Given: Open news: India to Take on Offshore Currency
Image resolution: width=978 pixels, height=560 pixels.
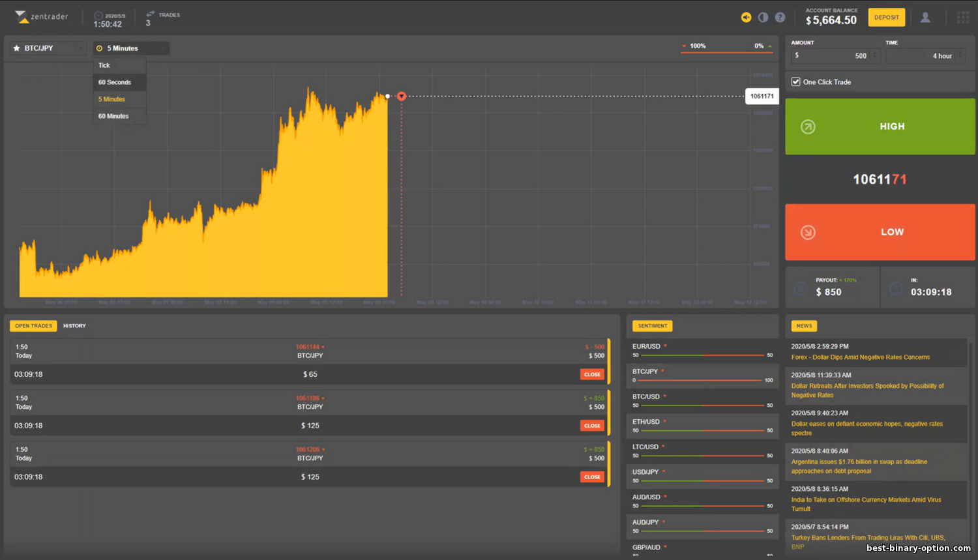Looking at the screenshot, I should [867, 504].
